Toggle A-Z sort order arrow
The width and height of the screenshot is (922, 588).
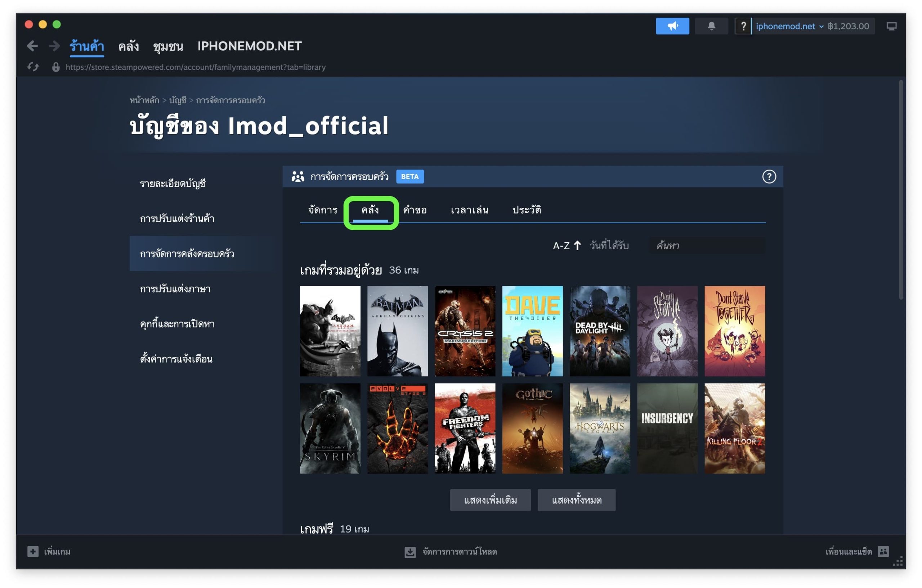[x=577, y=245]
